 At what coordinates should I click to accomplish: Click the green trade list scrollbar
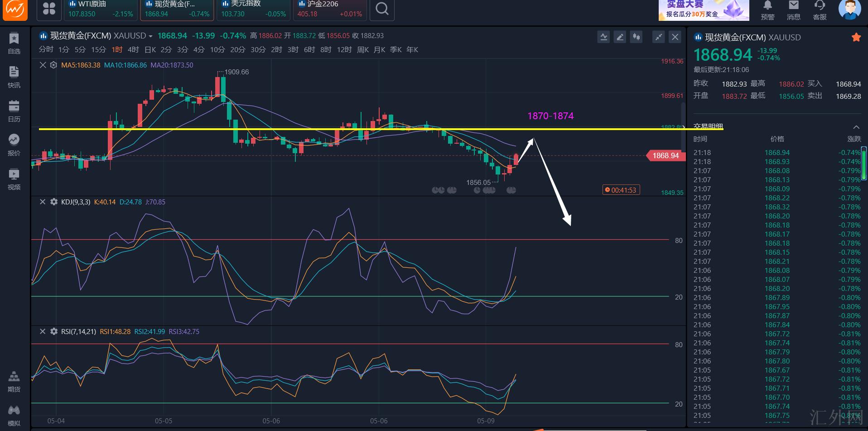coord(863,163)
